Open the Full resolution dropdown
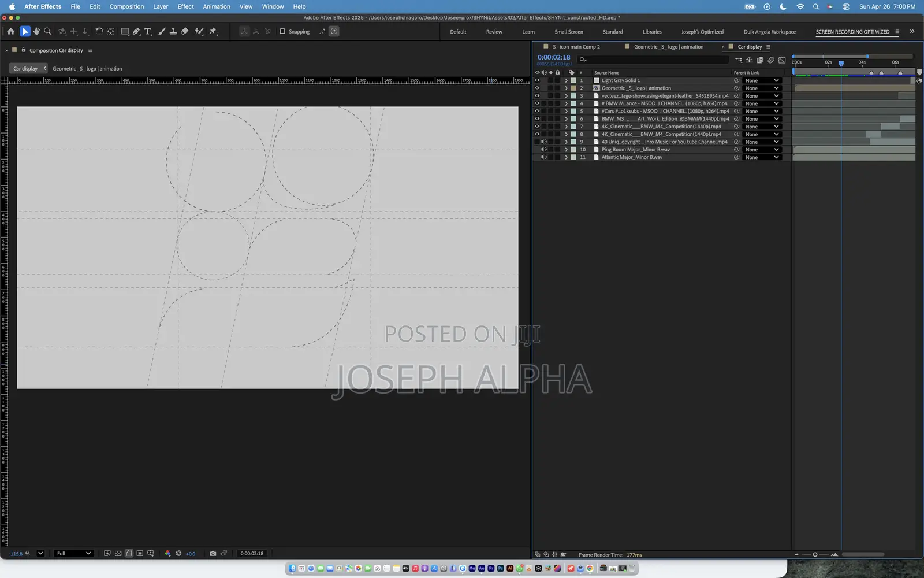The width and height of the screenshot is (924, 578). (x=73, y=553)
